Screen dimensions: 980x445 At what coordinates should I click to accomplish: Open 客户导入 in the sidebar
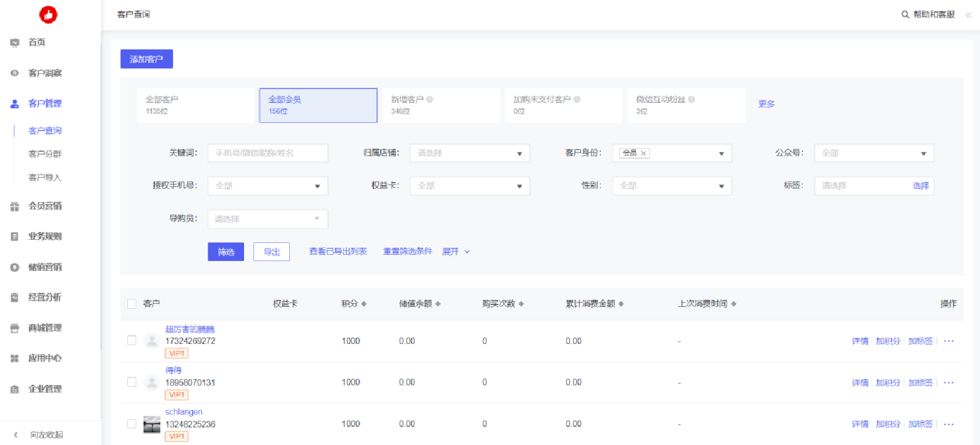coord(45,178)
